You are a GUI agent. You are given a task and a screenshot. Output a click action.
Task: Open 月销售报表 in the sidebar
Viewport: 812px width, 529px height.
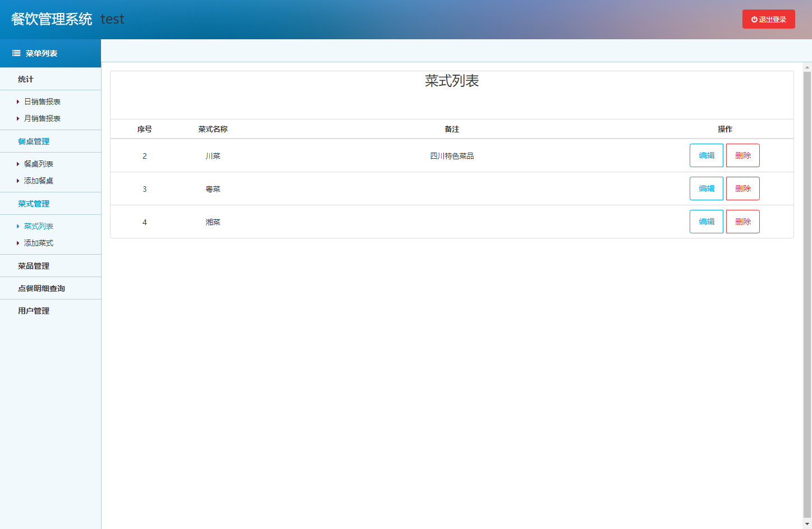click(42, 119)
